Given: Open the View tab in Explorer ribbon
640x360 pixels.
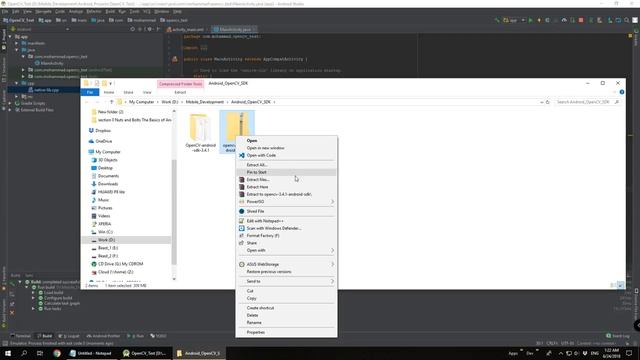Looking at the screenshot, I should click(147, 93).
